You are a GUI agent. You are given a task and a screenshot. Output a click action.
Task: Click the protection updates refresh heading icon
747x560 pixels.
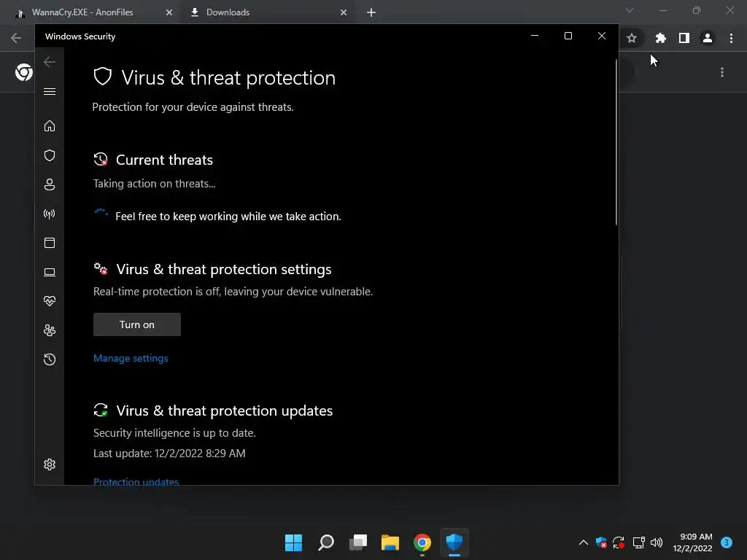coord(101,410)
